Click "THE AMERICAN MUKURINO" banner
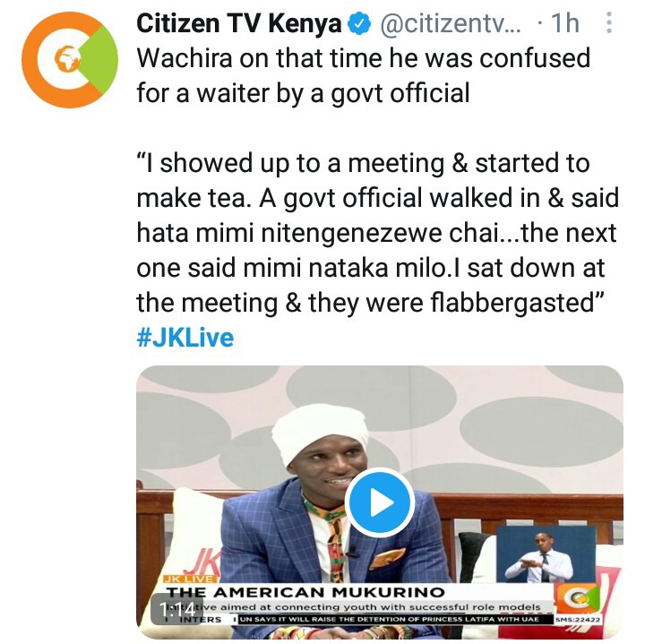The width and height of the screenshot is (645, 644). pos(305,593)
